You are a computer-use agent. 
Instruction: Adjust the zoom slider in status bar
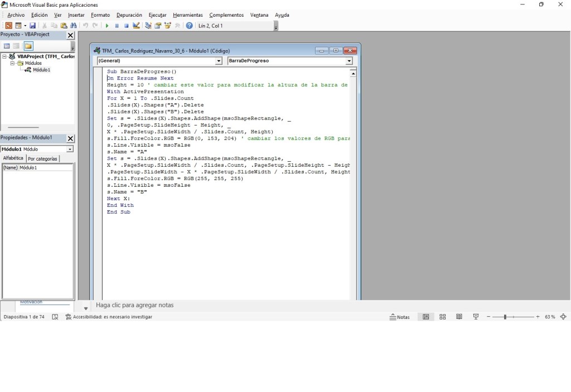(505, 317)
